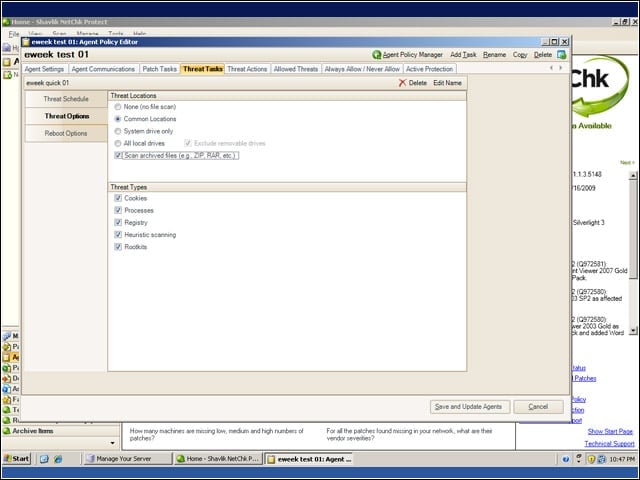The height and width of the screenshot is (480, 640).
Task: Click the sidebar icon beside the letter M
Action: pyautogui.click(x=7, y=336)
